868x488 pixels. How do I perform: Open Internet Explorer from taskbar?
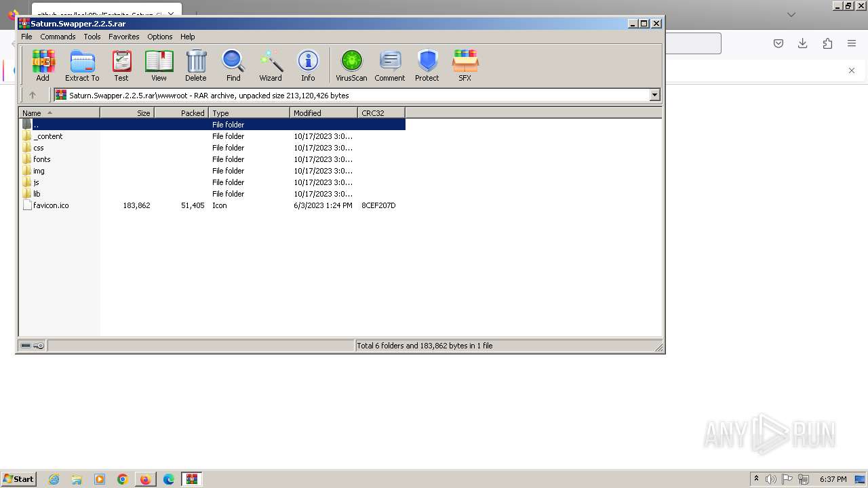click(x=54, y=479)
